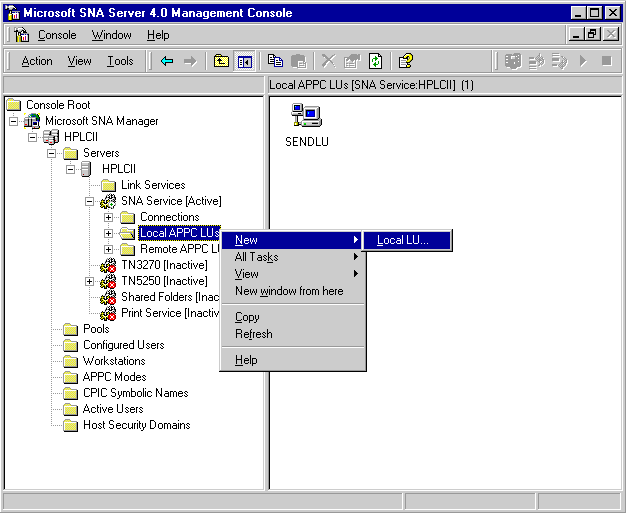Select the Microsoft SNA Manager node
626x513 pixels.
coord(101,121)
